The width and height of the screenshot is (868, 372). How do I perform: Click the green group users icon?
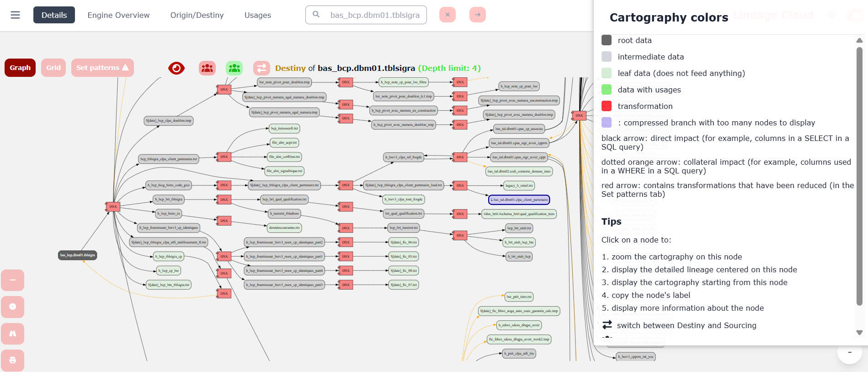tap(234, 68)
